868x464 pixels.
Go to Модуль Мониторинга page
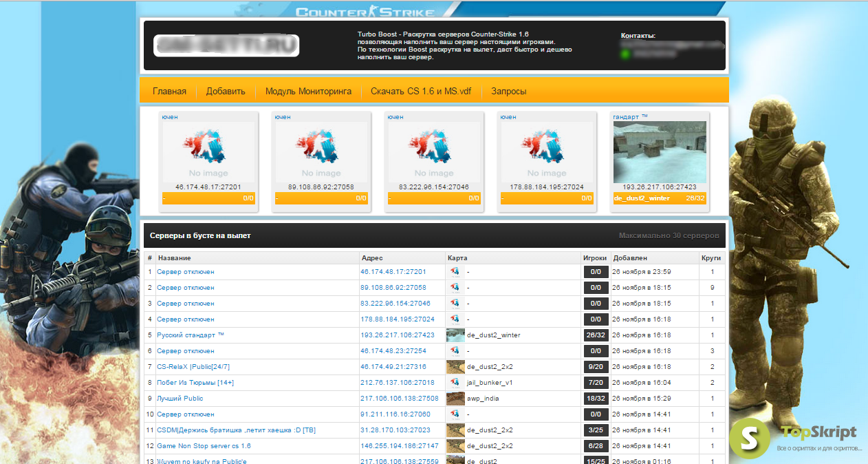[x=308, y=91]
